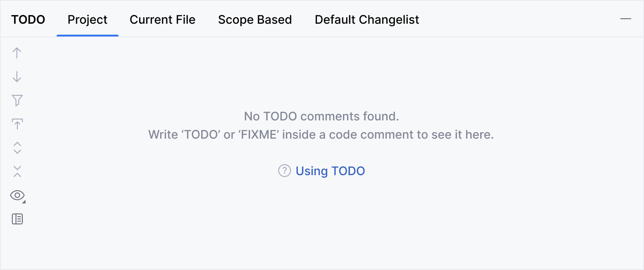Viewport: 644px width, 270px height.
Task: Click the 'Write TODO or FIXME' hint text
Action: pos(321,135)
